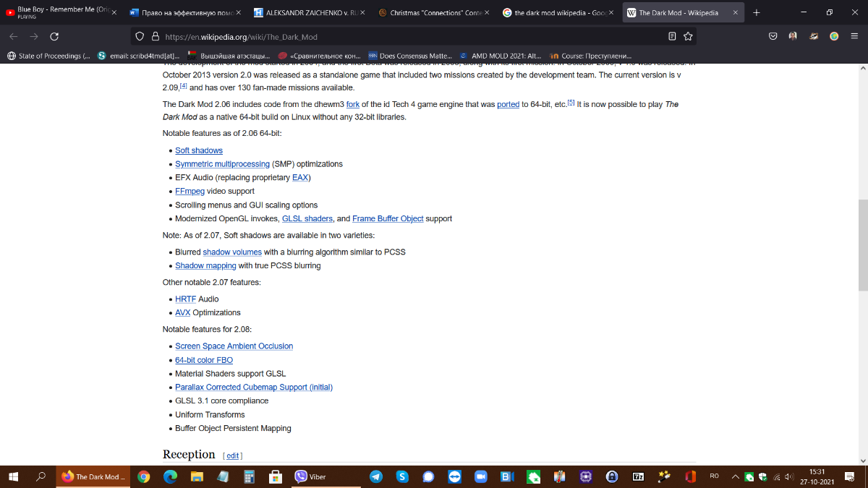Open the Soft shadows link
Screen dimensions: 868x488
pos(199,150)
